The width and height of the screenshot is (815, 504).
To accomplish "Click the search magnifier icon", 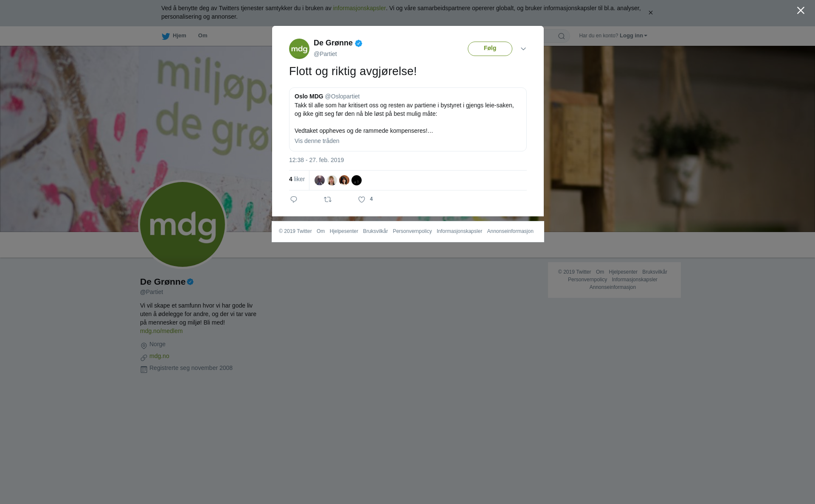I will click(562, 36).
